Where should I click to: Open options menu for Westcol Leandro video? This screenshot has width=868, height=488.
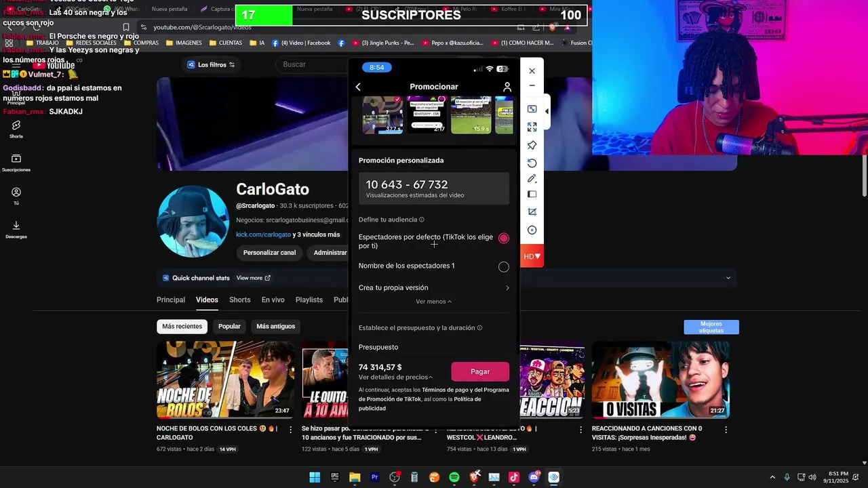(x=580, y=430)
